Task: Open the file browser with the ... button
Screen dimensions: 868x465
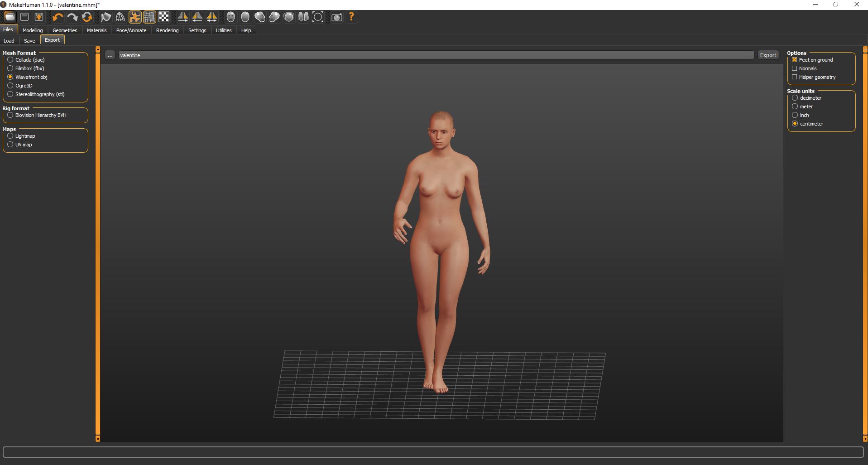Action: tap(110, 55)
